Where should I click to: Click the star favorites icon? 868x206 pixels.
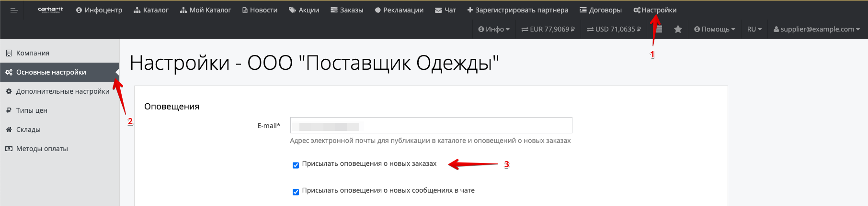pos(678,29)
